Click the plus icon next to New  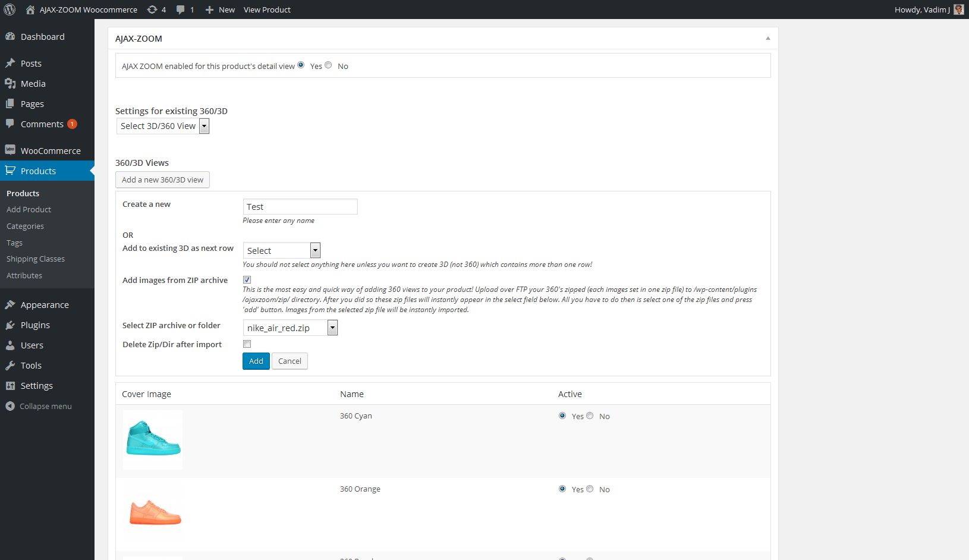209,10
